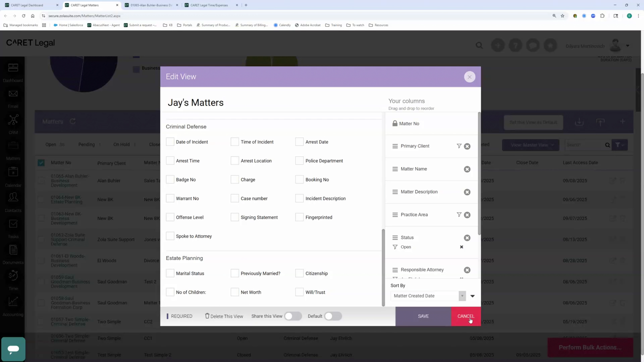Click the Matter No lock icon
This screenshot has height=362, width=644.
(x=395, y=123)
